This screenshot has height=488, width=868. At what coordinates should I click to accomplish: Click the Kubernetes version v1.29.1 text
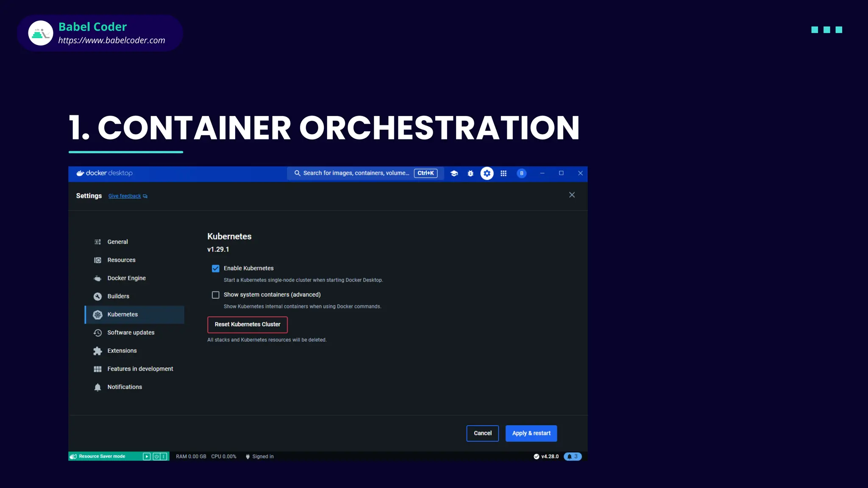[x=218, y=250]
